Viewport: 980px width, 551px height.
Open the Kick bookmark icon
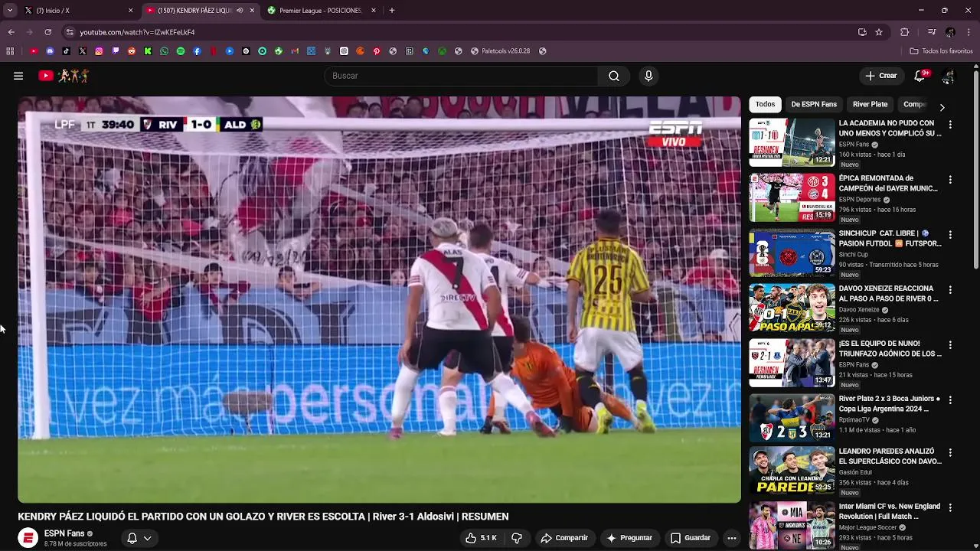148,51
